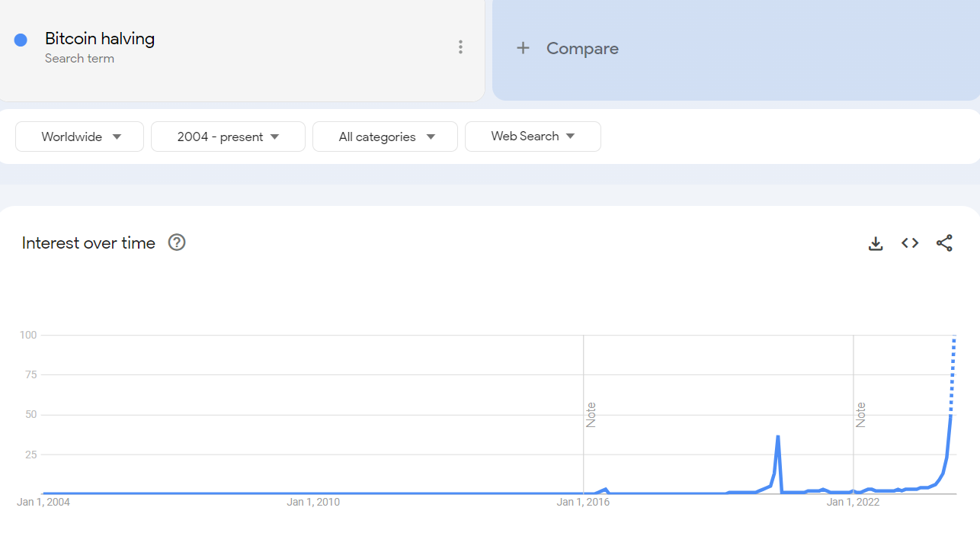Click the Jan 1, 2010 axis label
The width and height of the screenshot is (980, 543).
313,502
